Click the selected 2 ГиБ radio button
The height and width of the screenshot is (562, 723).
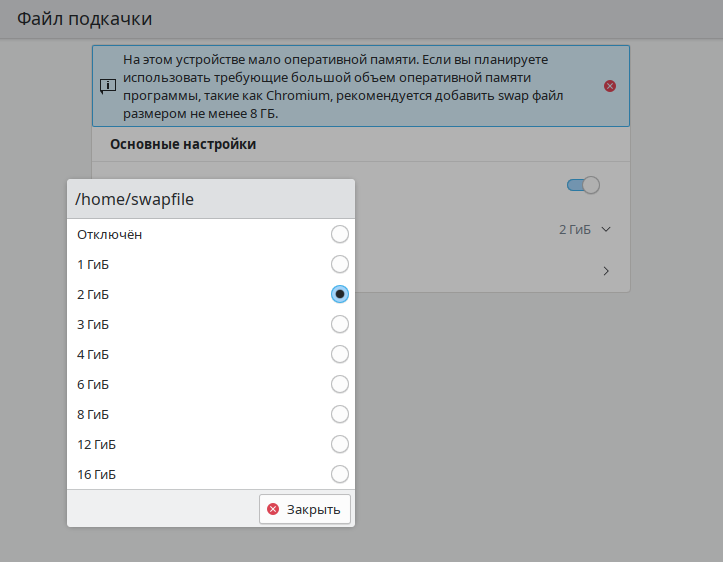click(x=340, y=294)
